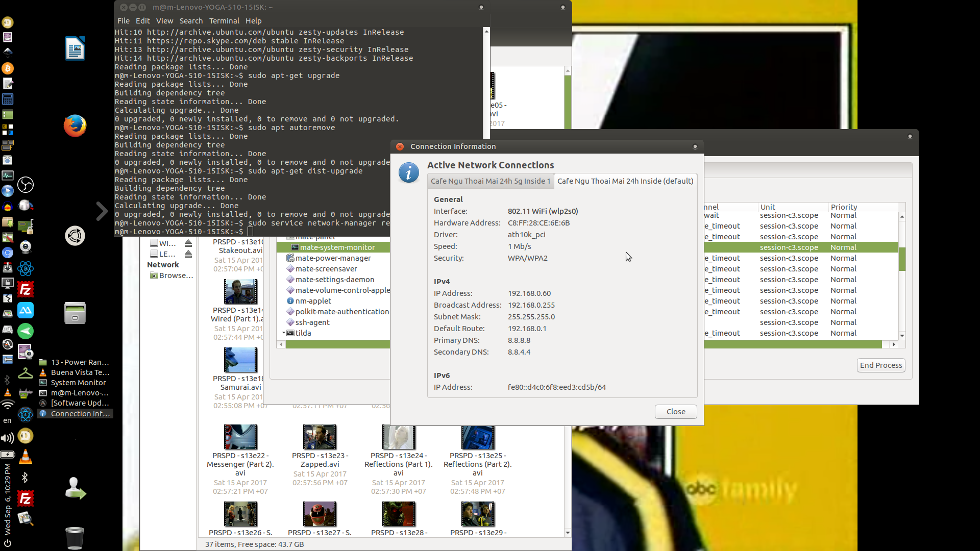Select the Cafe Ngu Thoai Mai 24h 5g Inside 1 tab
This screenshot has width=980, height=551.
(489, 181)
